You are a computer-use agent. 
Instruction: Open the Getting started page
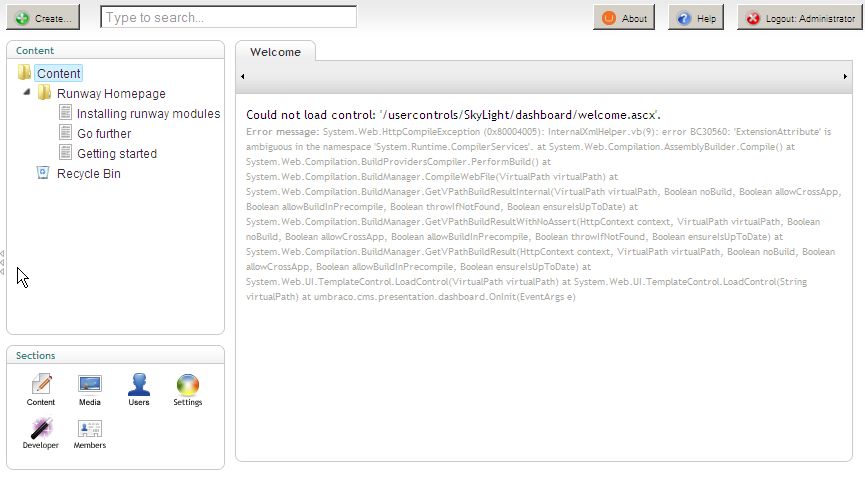(116, 153)
